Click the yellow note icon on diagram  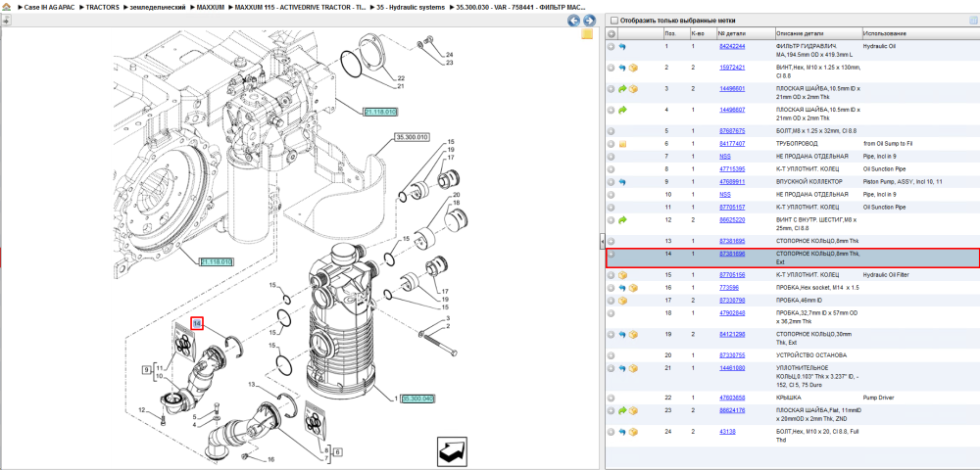click(x=587, y=34)
